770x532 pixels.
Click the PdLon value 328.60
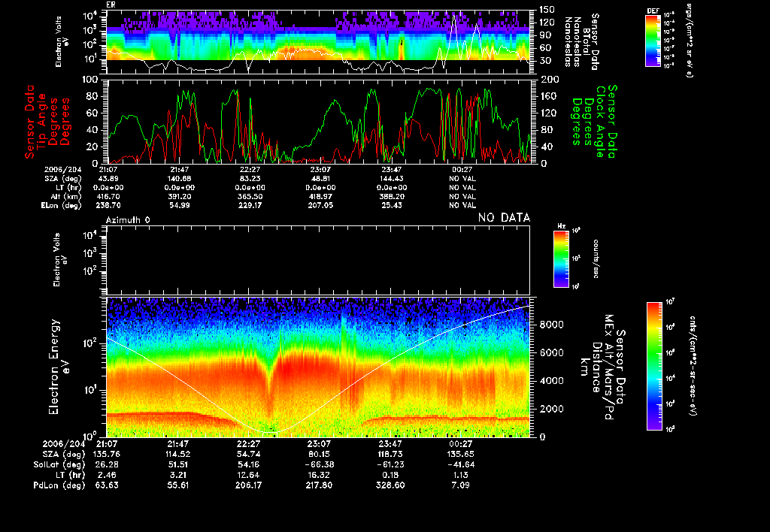click(390, 485)
